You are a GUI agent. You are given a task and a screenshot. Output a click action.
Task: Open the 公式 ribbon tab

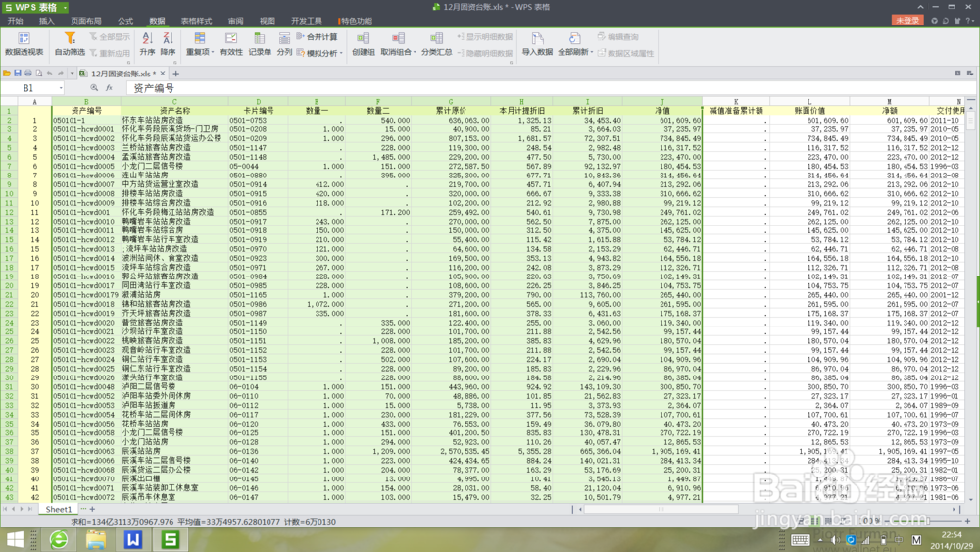coord(125,21)
